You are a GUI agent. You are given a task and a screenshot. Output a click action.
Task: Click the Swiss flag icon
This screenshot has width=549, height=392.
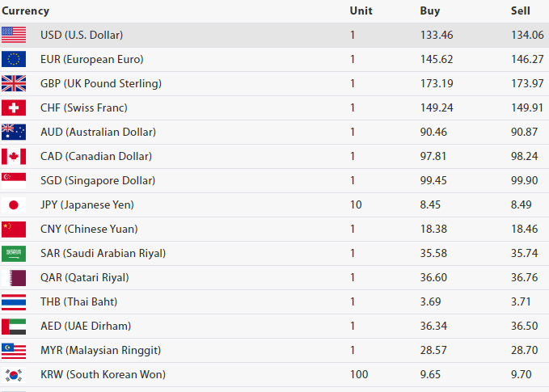pyautogui.click(x=14, y=107)
